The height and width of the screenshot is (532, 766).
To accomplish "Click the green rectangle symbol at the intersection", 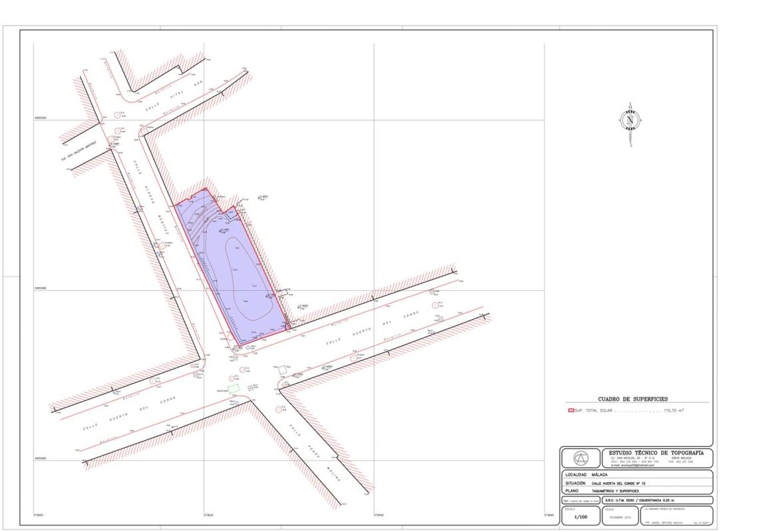I will pyautogui.click(x=233, y=388).
